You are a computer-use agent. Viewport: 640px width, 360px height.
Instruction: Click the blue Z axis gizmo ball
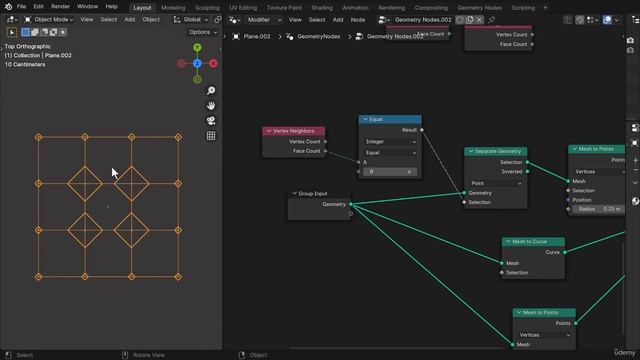[197, 64]
